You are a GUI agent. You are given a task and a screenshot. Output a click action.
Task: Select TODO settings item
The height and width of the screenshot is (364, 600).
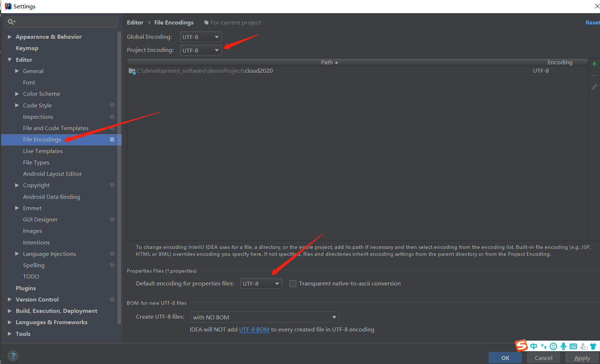click(x=31, y=277)
